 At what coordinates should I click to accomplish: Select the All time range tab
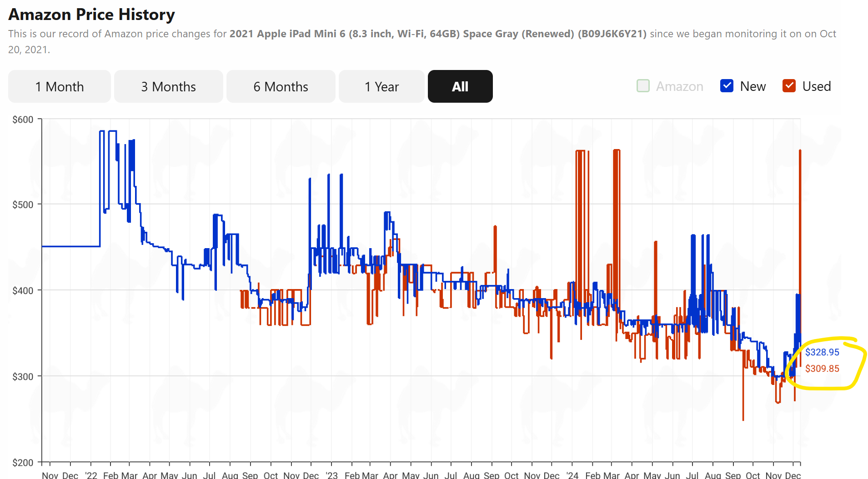click(460, 86)
